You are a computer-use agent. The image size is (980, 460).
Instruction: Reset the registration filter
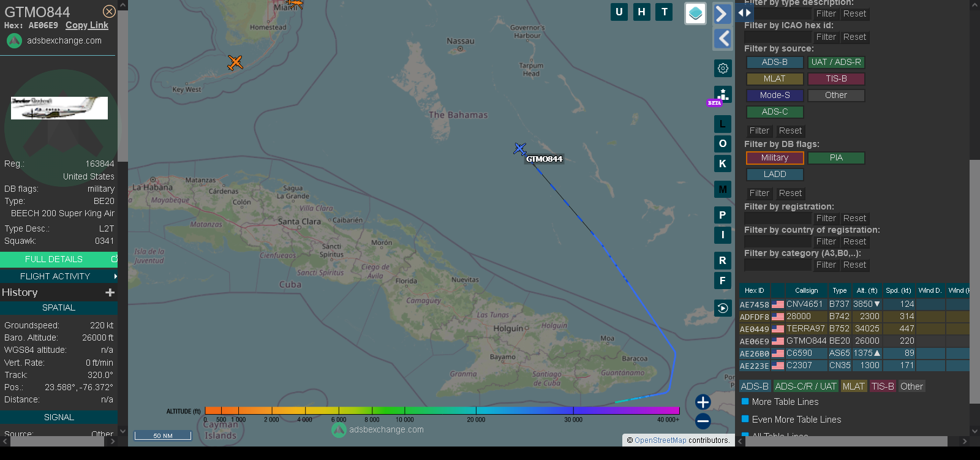coord(854,219)
